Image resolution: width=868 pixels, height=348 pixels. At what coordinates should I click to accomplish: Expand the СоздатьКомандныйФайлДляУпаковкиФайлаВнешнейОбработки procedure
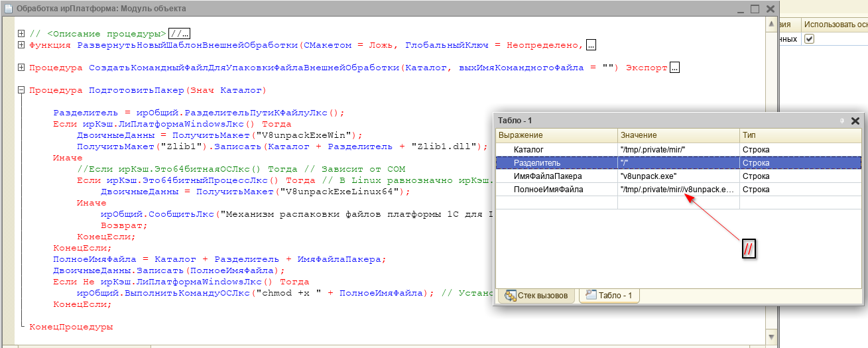tap(21, 68)
